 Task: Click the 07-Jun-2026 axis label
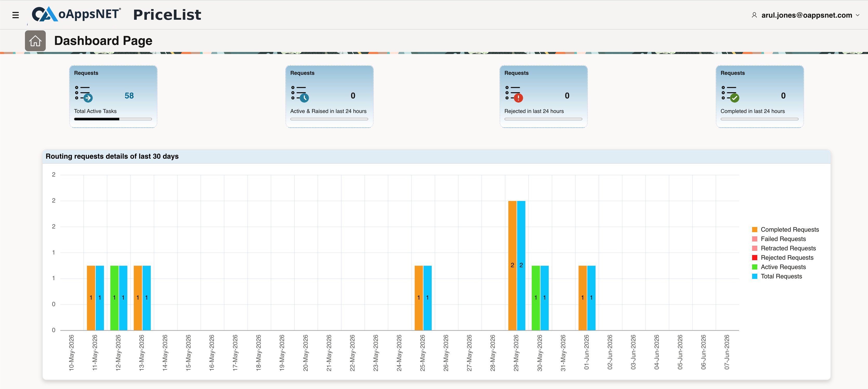pos(727,352)
